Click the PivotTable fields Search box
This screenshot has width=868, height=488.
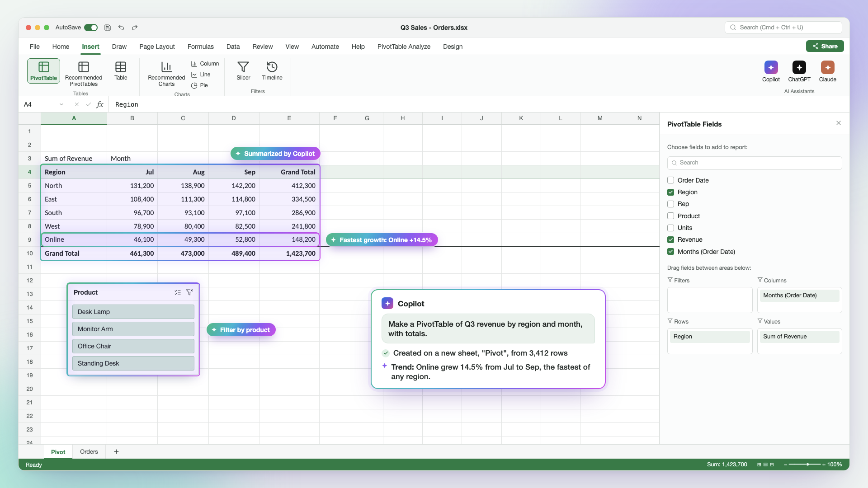(x=754, y=163)
